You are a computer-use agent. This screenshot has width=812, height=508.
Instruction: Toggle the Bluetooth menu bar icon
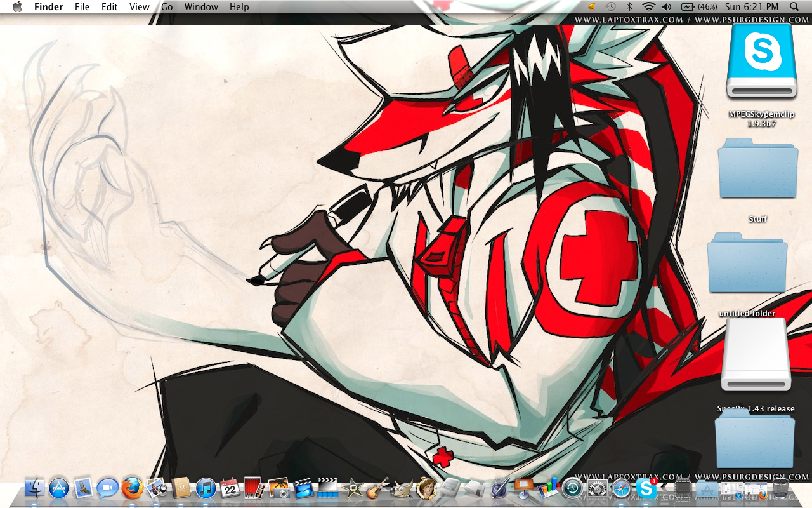[629, 7]
